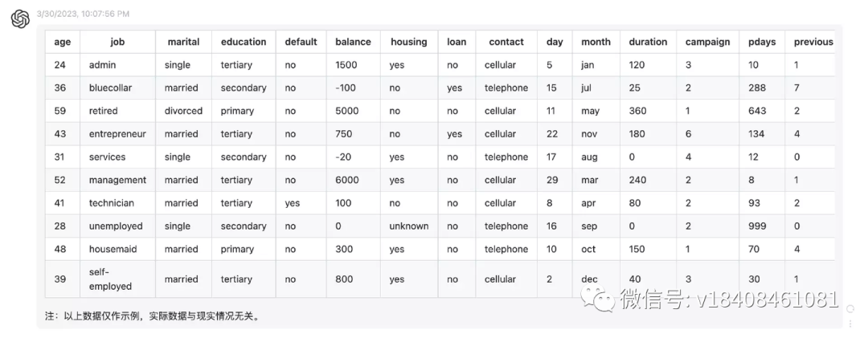Click the 'housing' column header
The width and height of the screenshot is (868, 338).
coord(409,42)
